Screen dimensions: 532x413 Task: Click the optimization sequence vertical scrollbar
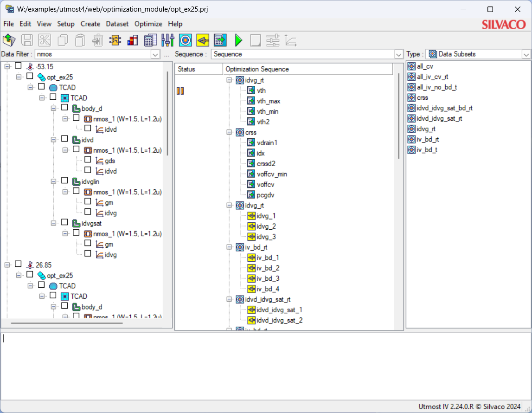tap(399, 116)
